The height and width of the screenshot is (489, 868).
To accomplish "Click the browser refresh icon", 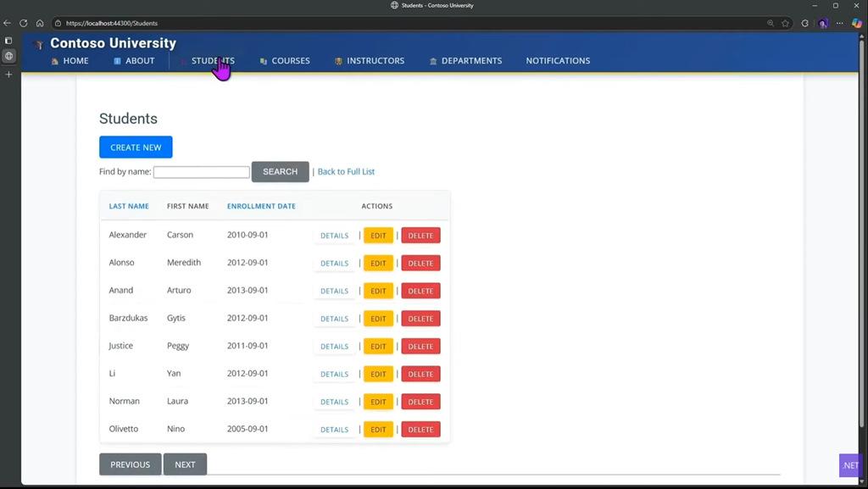I will (x=24, y=23).
